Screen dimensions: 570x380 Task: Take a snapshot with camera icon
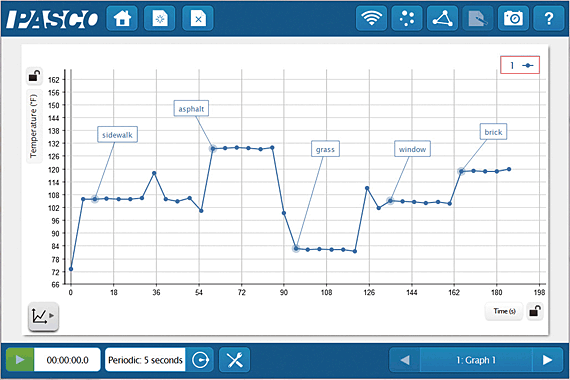click(x=513, y=18)
